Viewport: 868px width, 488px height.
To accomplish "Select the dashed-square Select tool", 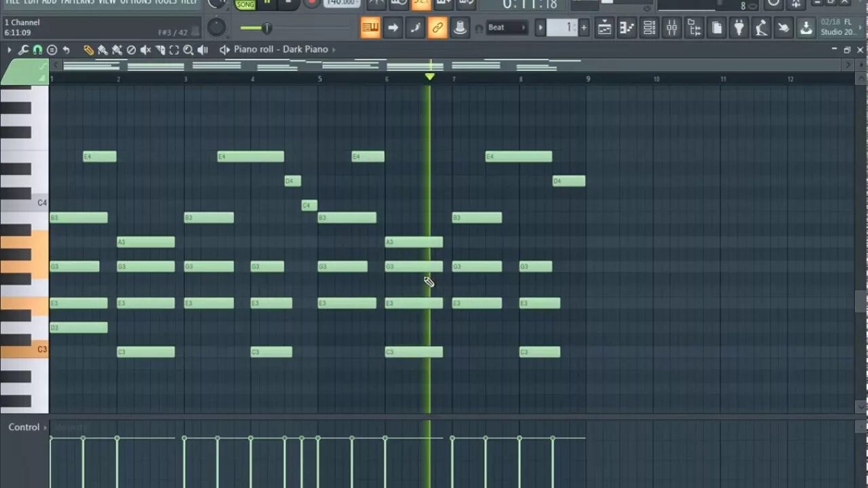I will point(174,49).
